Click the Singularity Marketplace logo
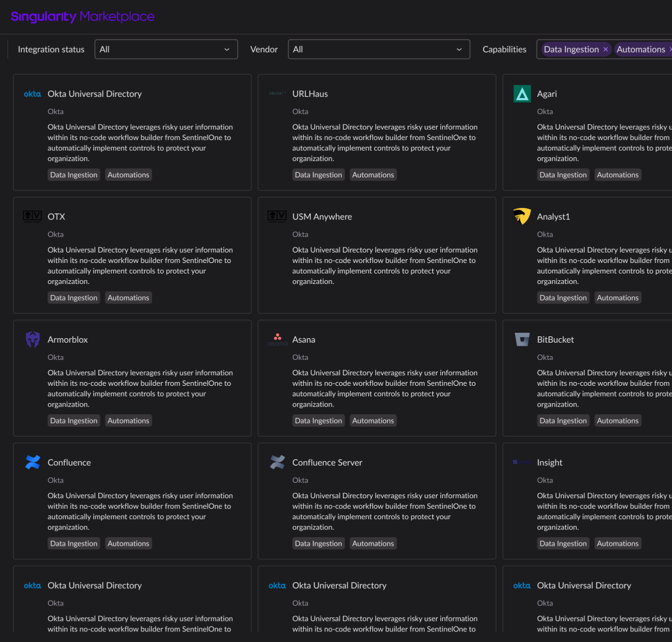The width and height of the screenshot is (672, 642). click(x=83, y=17)
